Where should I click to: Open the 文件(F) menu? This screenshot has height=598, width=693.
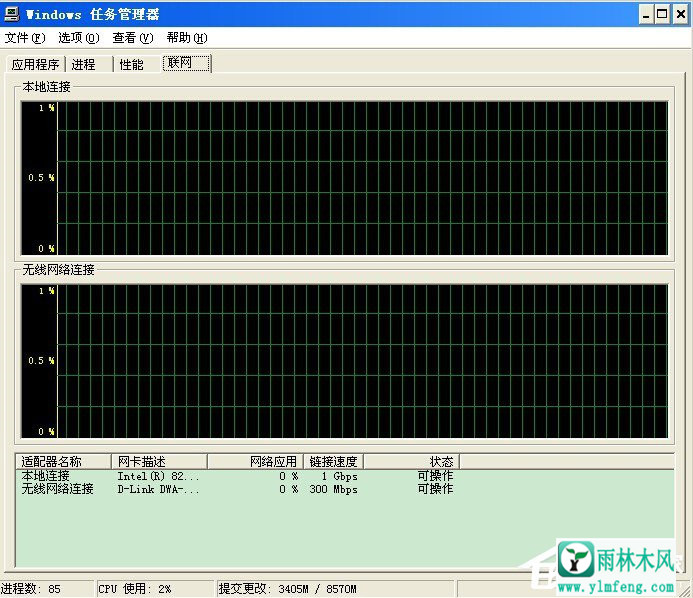pyautogui.click(x=25, y=38)
